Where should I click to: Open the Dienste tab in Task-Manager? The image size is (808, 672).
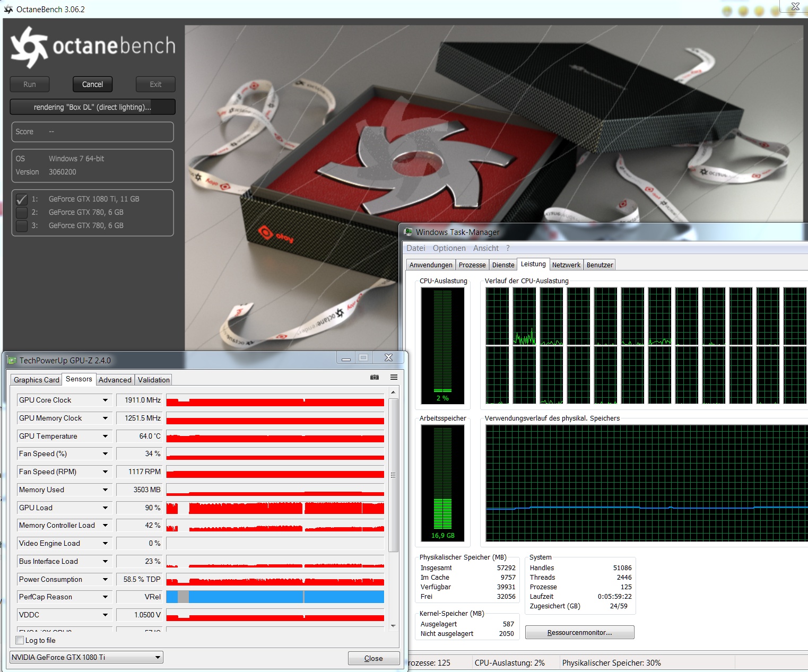point(503,265)
